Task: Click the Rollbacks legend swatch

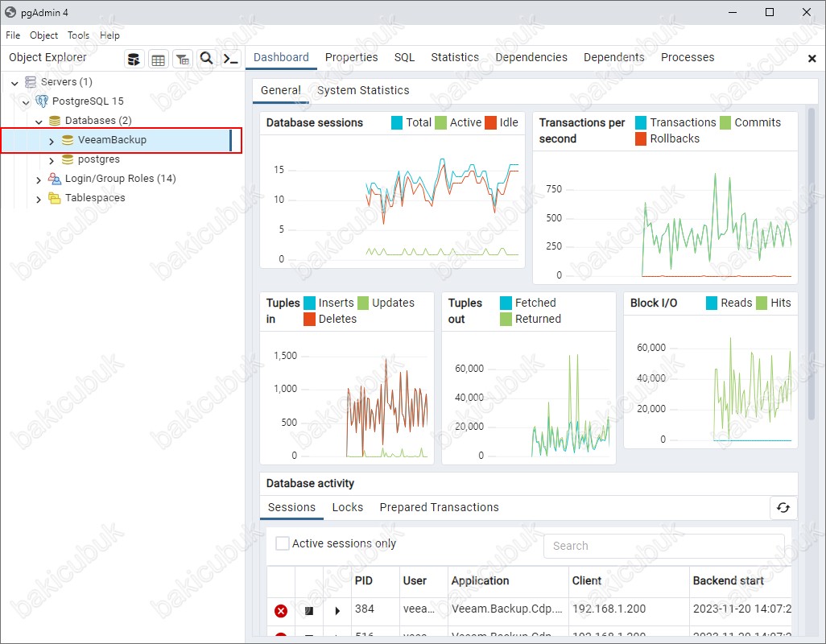Action: 641,139
